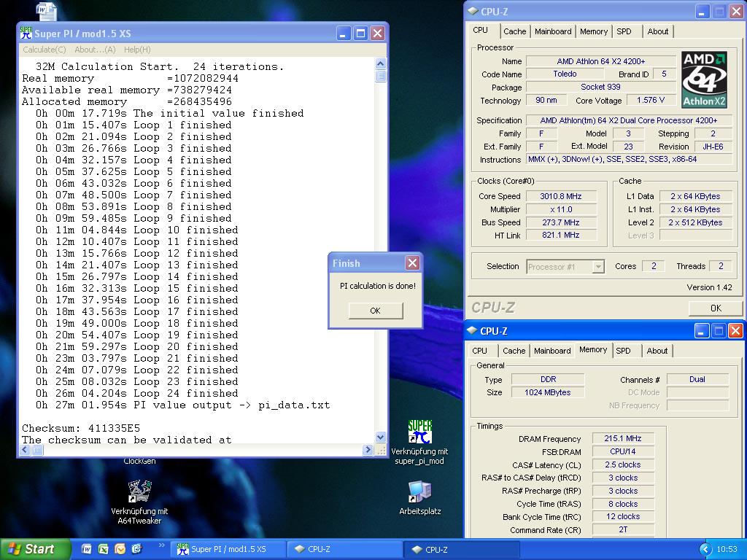
Task: Activate the first CPU-Z taskbar button
Action: point(345,549)
